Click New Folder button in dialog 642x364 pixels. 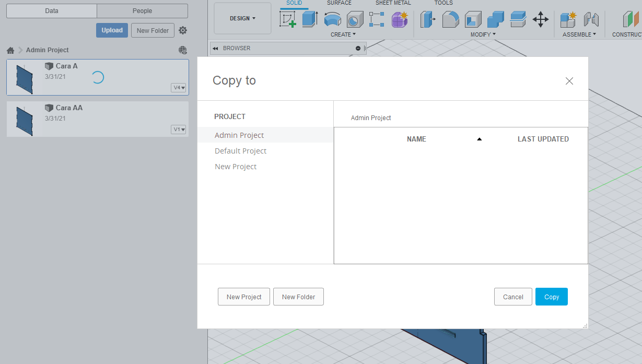click(x=298, y=297)
